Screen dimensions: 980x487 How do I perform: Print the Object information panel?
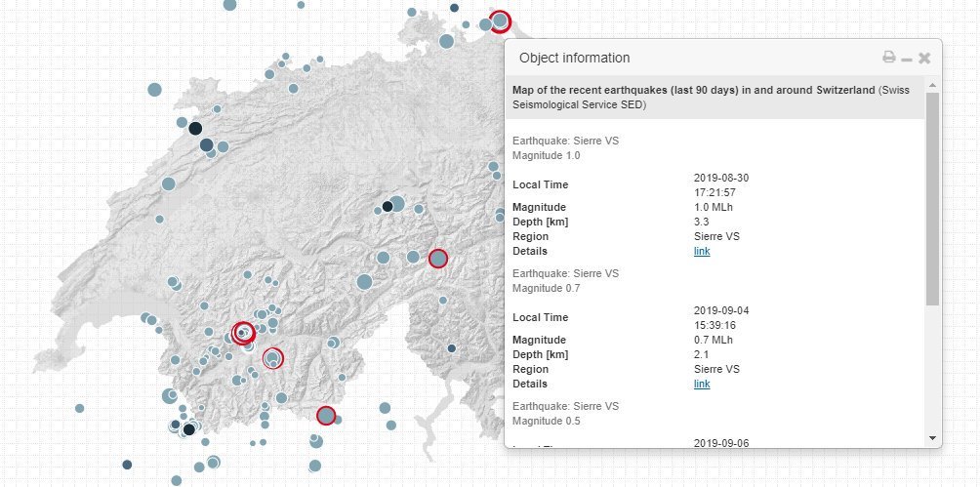click(x=888, y=58)
